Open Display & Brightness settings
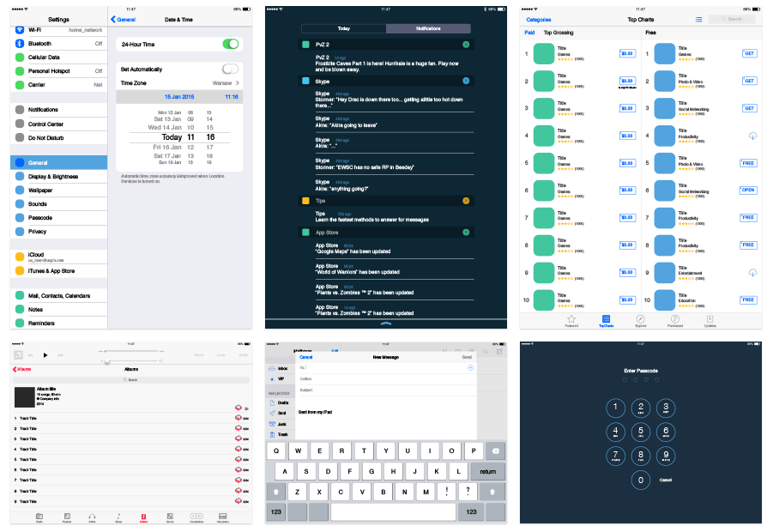 (x=58, y=176)
